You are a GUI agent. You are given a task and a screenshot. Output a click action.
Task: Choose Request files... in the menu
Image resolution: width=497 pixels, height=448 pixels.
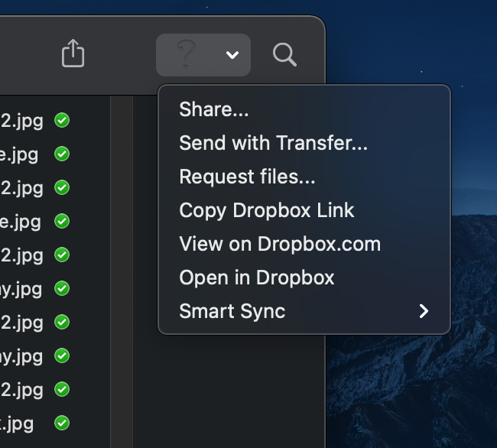[304, 177]
